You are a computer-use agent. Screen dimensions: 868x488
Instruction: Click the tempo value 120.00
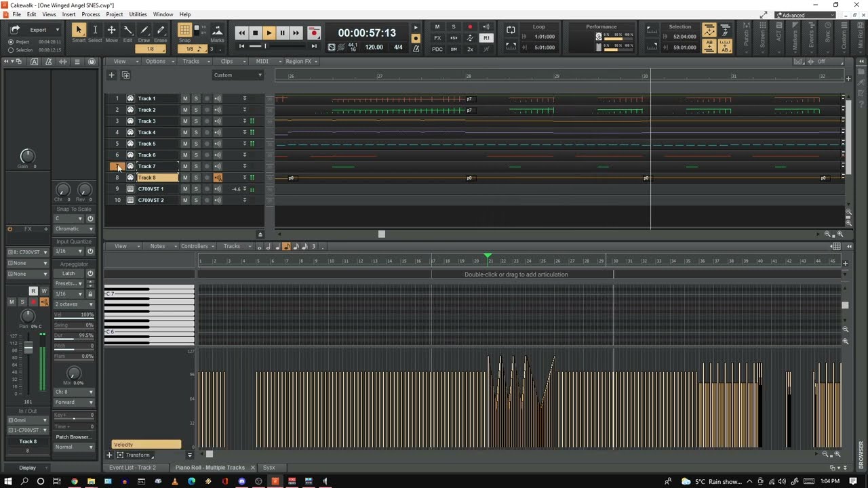click(374, 47)
